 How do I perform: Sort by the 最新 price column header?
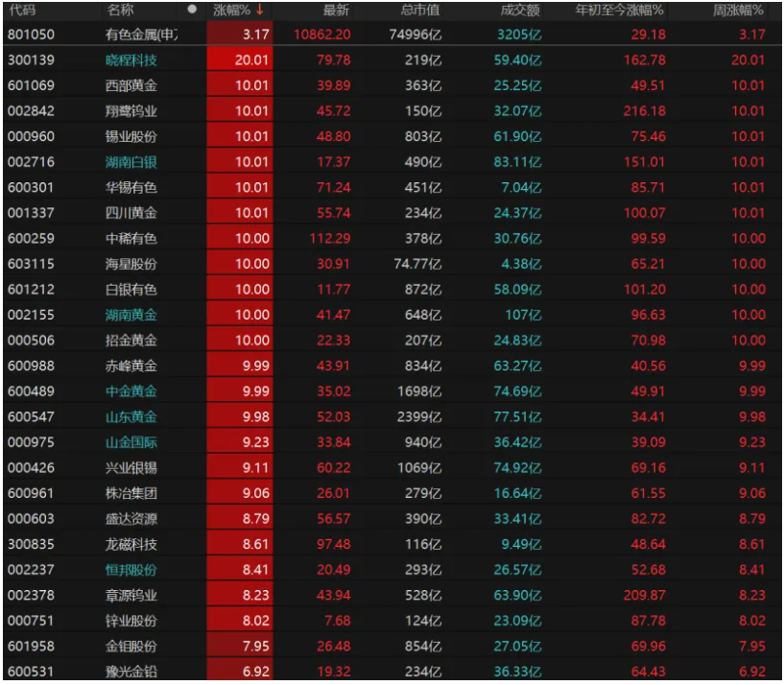tap(336, 10)
